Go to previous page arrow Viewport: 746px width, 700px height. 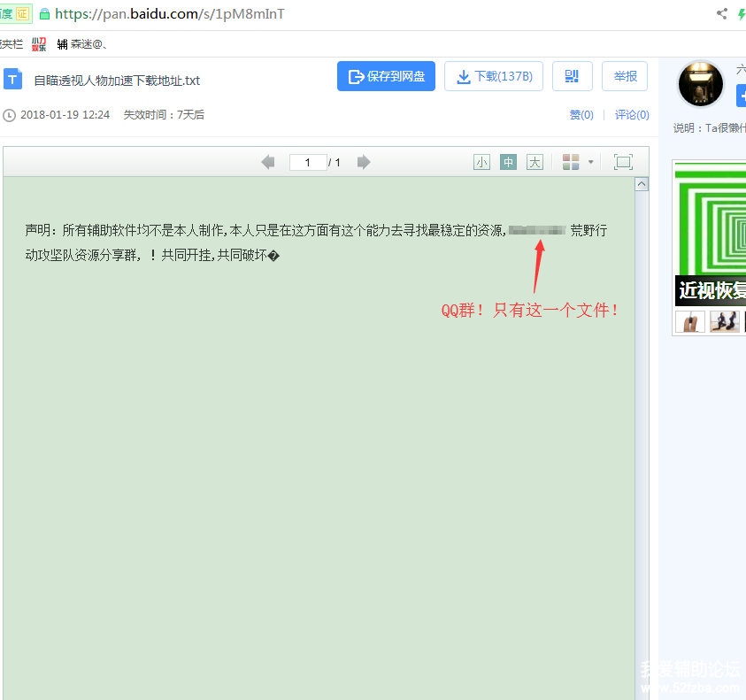click(x=268, y=162)
